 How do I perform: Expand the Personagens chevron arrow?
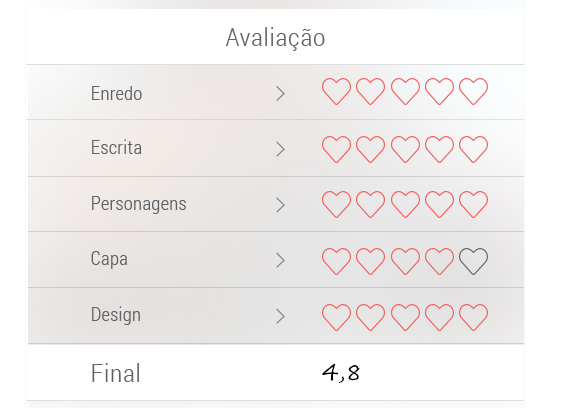280,205
